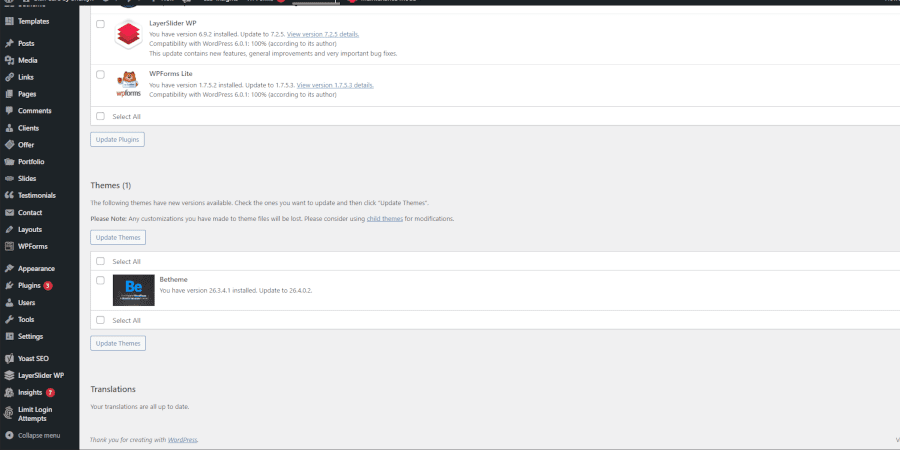Click the LayerSlider WP plugin logo
Viewport: 900px width, 450px height.
coord(128,34)
